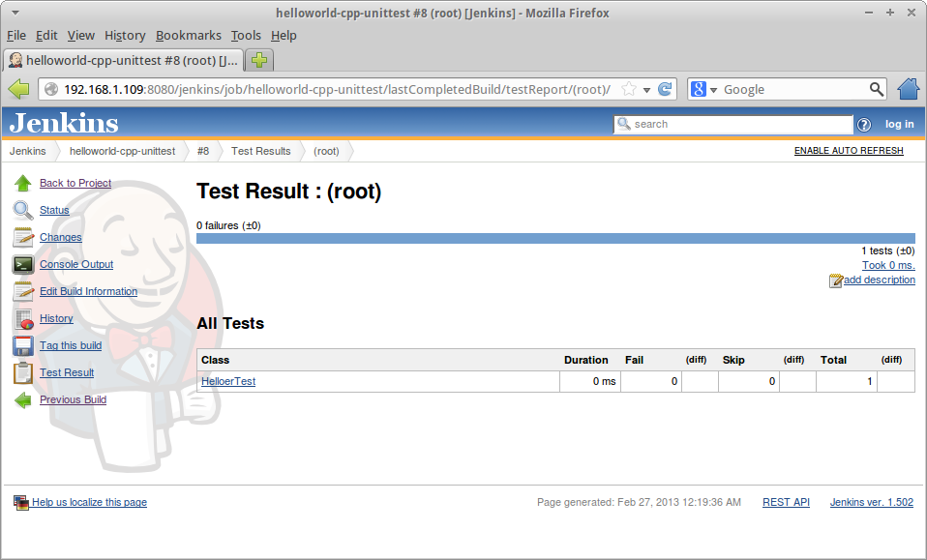
Task: Click the (root) breadcrumb
Action: tap(326, 151)
